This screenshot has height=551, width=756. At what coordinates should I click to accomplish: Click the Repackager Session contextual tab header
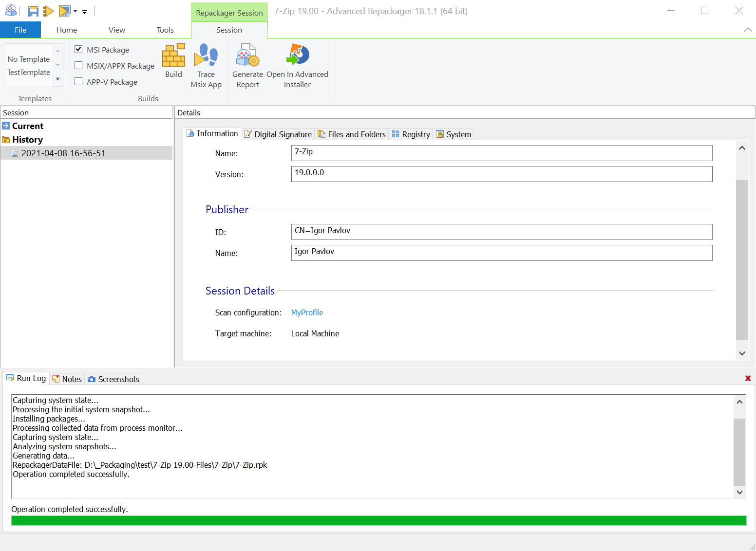229,13
